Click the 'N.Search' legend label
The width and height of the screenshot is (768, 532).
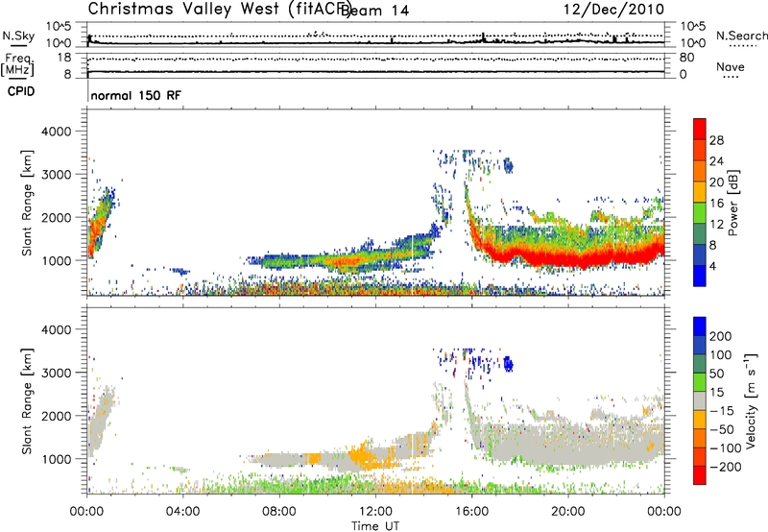(741, 36)
